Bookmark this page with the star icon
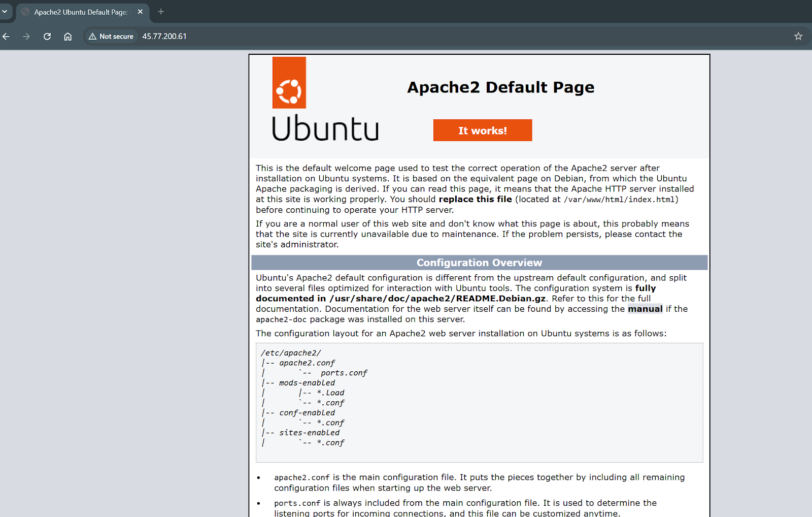The image size is (812, 517). click(798, 37)
